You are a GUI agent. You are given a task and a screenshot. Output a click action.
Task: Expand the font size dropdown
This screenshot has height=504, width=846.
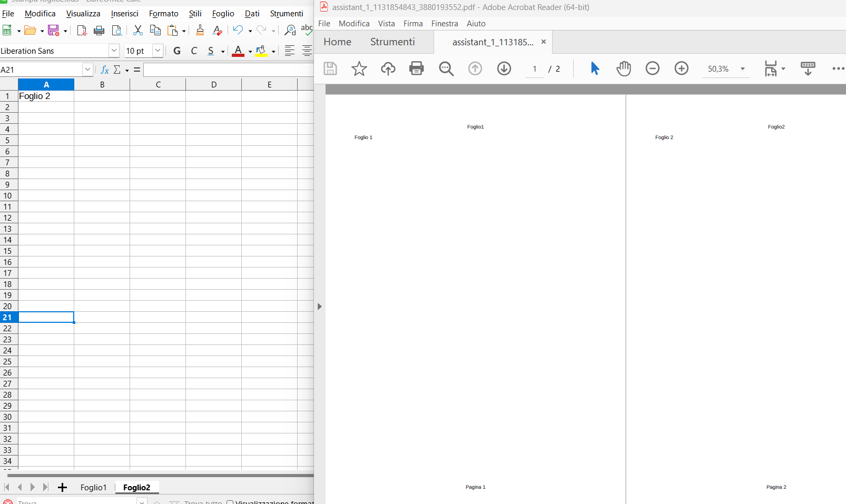pos(158,51)
